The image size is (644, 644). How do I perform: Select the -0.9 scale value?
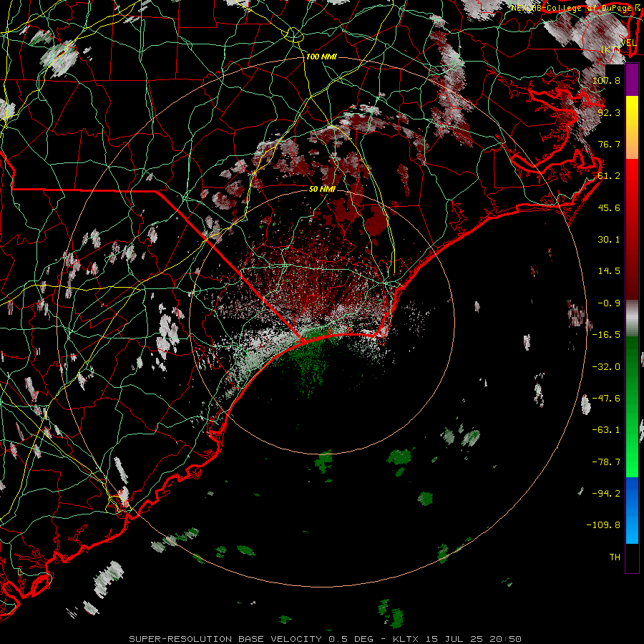(x=609, y=303)
